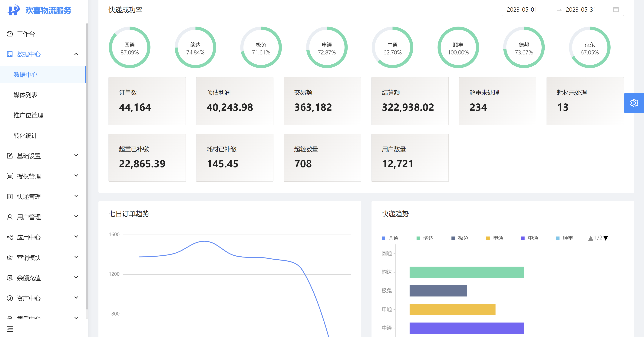Click the green 韵达 bar in 快递趋势
The height and width of the screenshot is (337, 644).
tap(467, 272)
